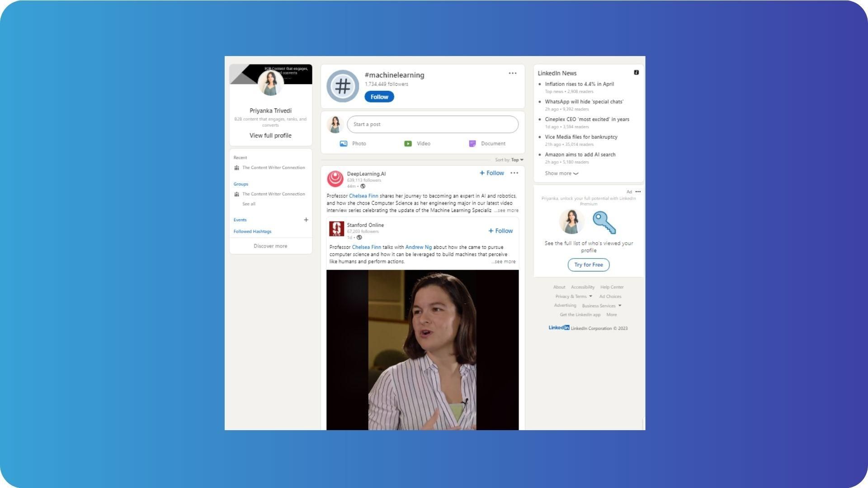Open news WhatsApp will hide 'special chats'
The image size is (868, 488).
[584, 102]
